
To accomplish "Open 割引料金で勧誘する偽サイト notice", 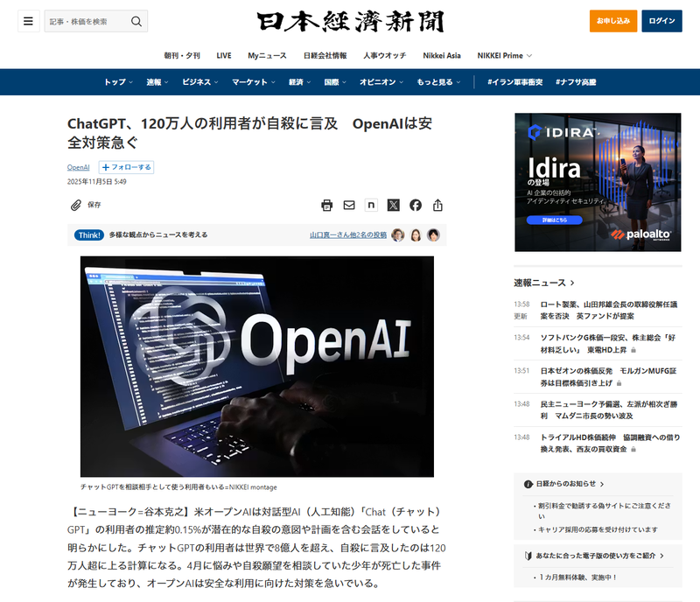I will pyautogui.click(x=604, y=511).
